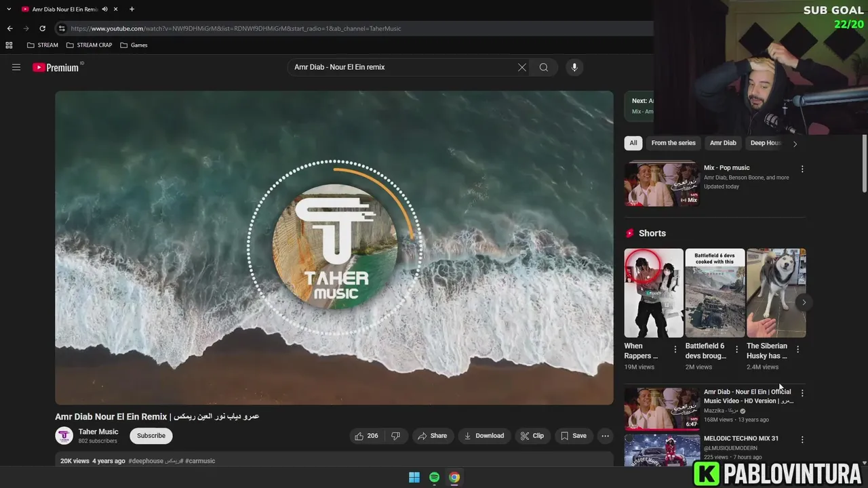Image resolution: width=868 pixels, height=488 pixels.
Task: Open Battlefield 6 devs short thumbnail
Action: (x=715, y=293)
